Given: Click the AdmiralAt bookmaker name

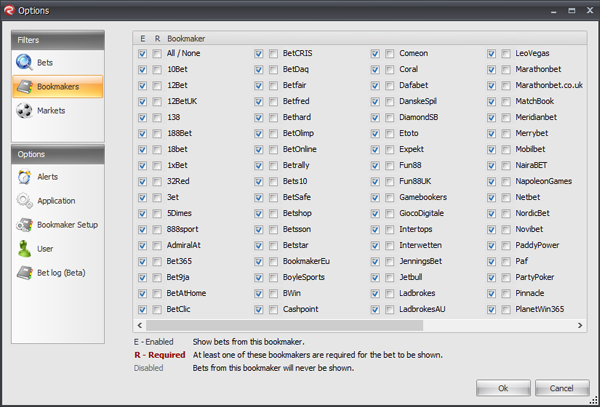Looking at the screenshot, I should pyautogui.click(x=183, y=245).
